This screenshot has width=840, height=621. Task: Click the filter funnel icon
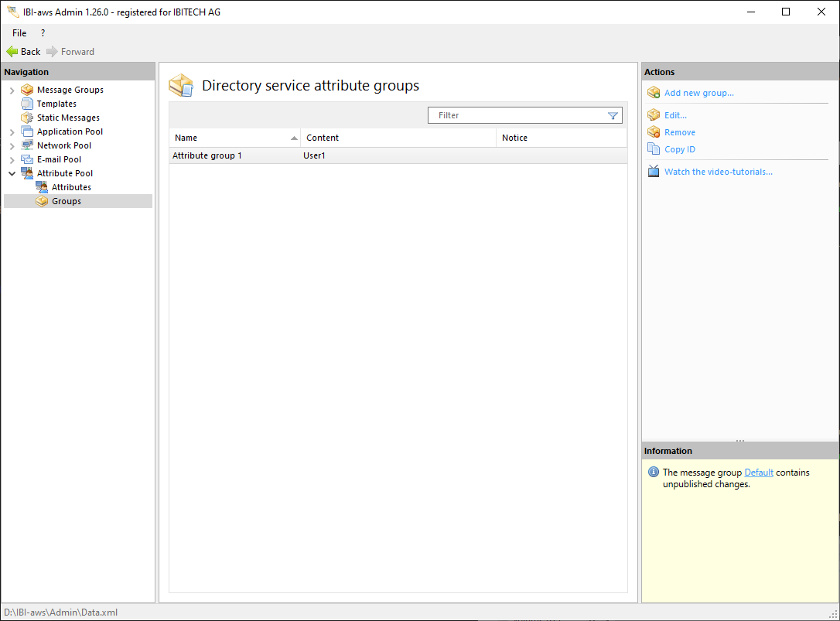click(x=613, y=115)
